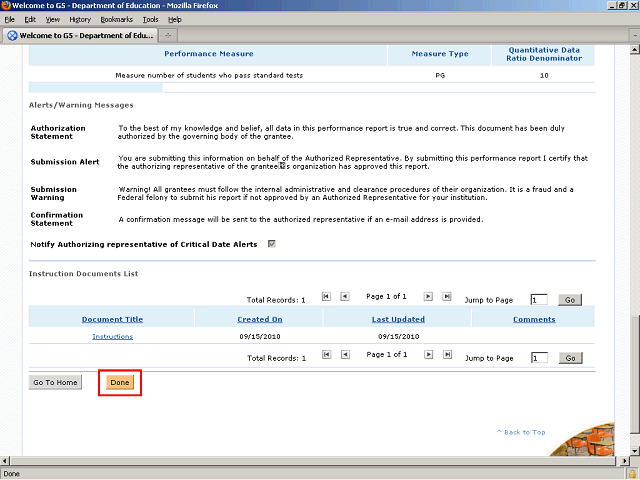Image resolution: width=640 pixels, height=480 pixels.
Task: Click first-page icon in lower pagination
Action: click(x=327, y=354)
